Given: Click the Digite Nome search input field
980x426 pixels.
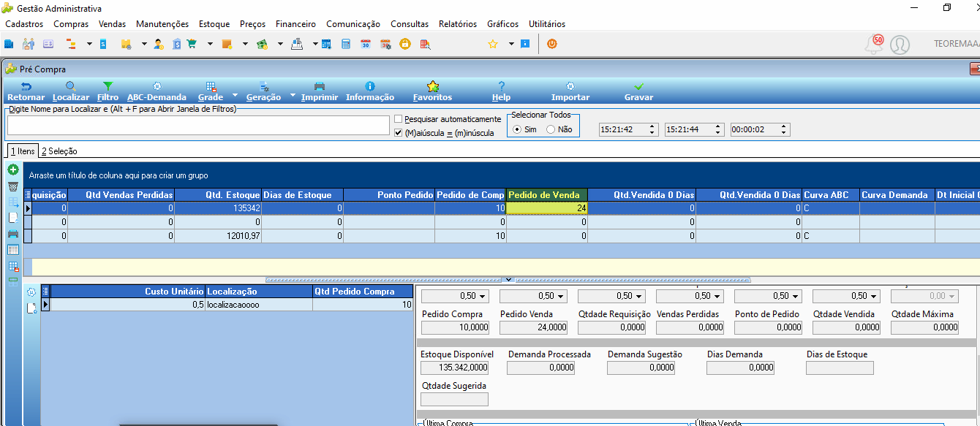Looking at the screenshot, I should (x=198, y=125).
